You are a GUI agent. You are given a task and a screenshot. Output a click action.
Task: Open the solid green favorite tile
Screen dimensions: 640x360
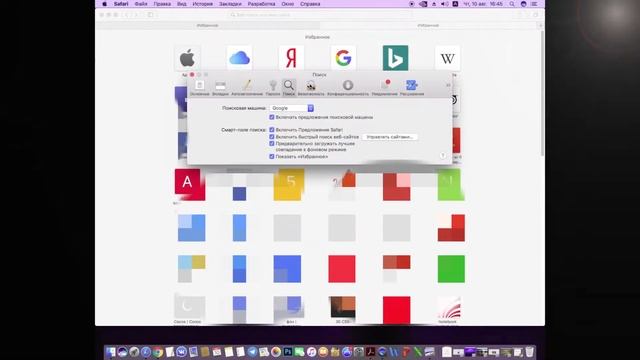[x=451, y=269]
